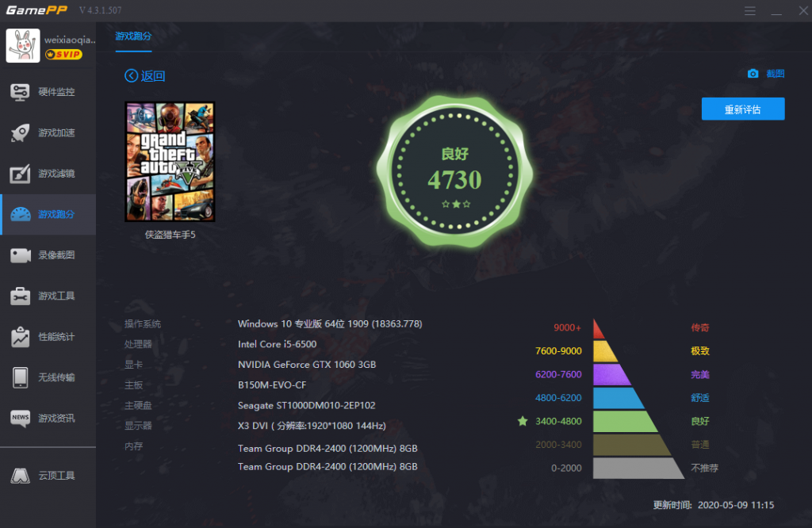Click the first Team Group DDR4-2400 row

click(327, 448)
